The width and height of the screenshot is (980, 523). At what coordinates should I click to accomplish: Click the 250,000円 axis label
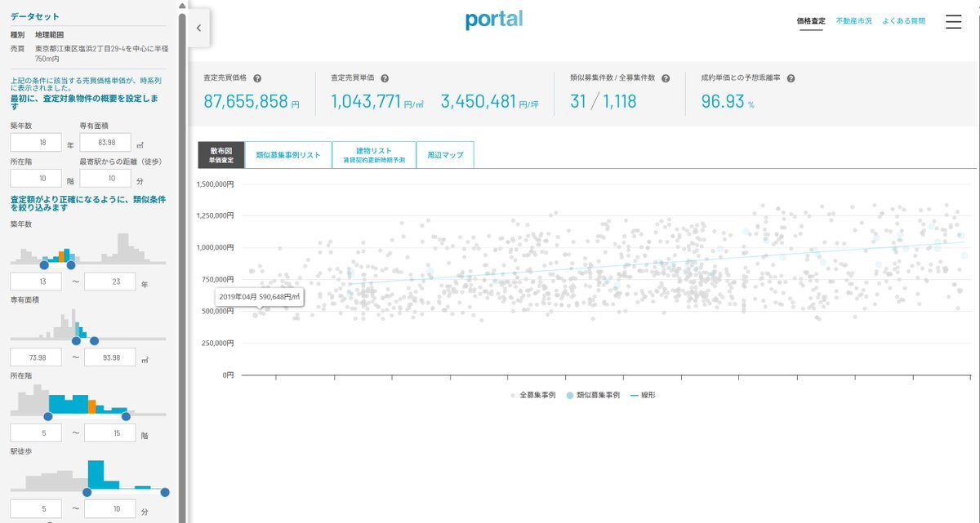coord(218,343)
